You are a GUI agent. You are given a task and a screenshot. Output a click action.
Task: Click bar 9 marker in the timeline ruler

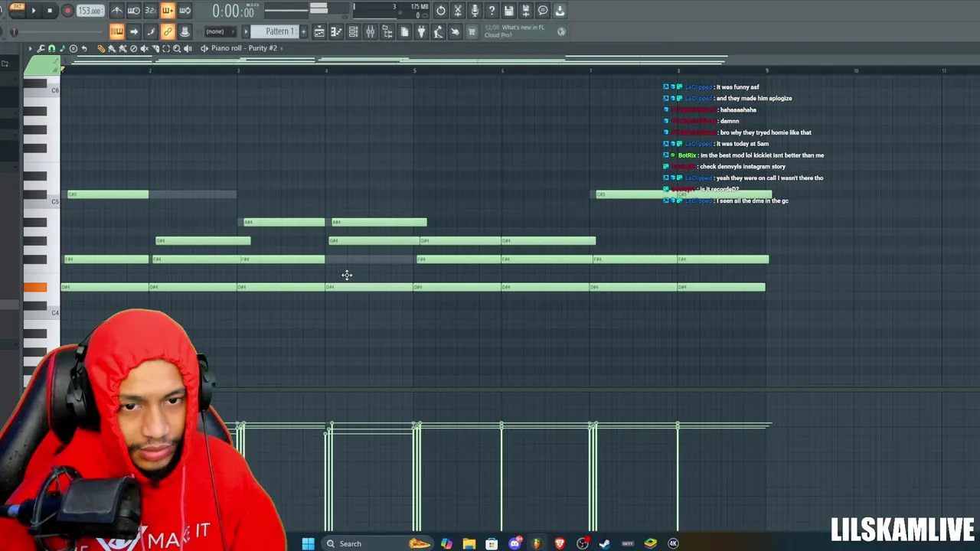(x=767, y=70)
